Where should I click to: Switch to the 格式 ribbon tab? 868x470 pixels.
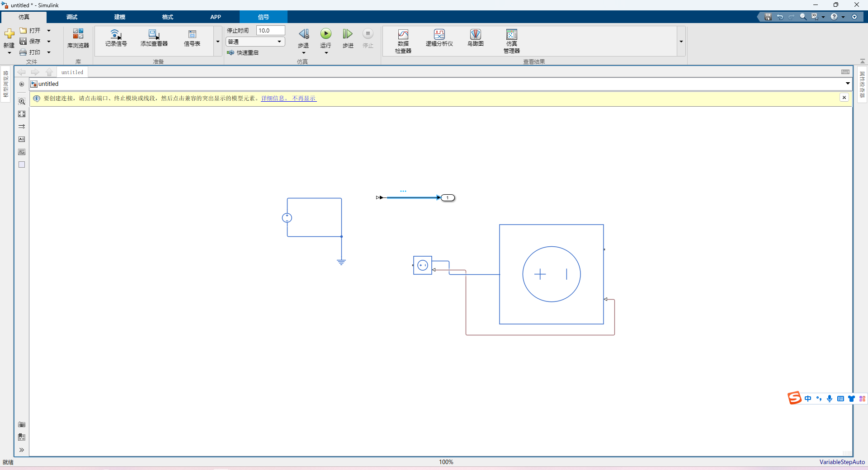tap(168, 17)
